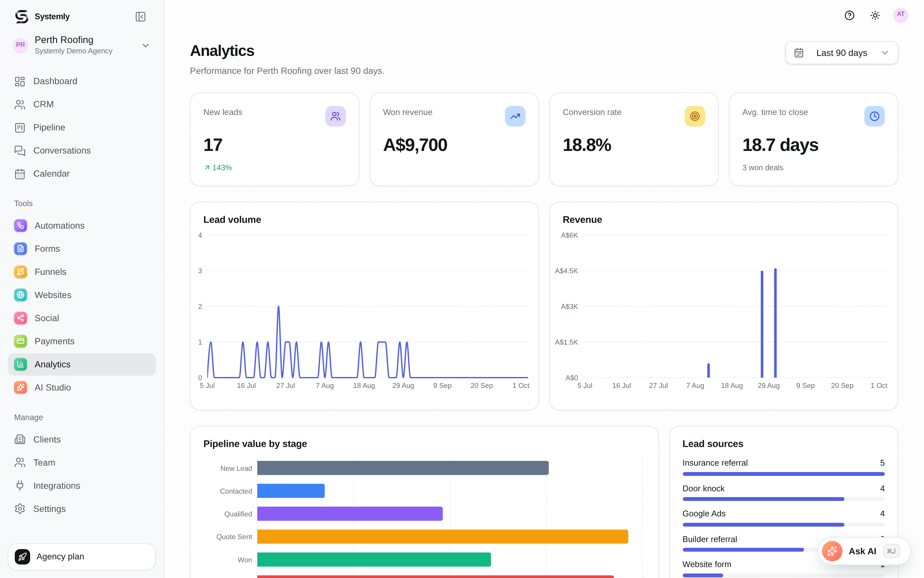Click the 143% growth indicator
The width and height of the screenshot is (924, 578).
pos(218,167)
